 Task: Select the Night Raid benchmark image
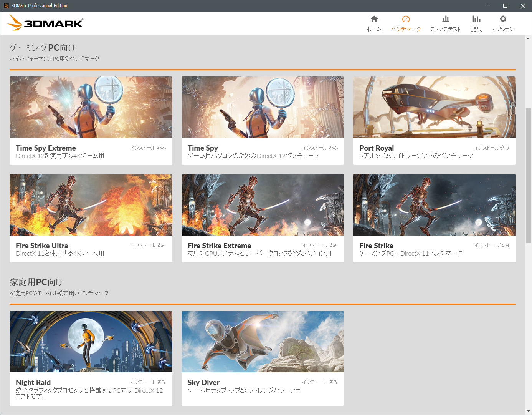91,342
